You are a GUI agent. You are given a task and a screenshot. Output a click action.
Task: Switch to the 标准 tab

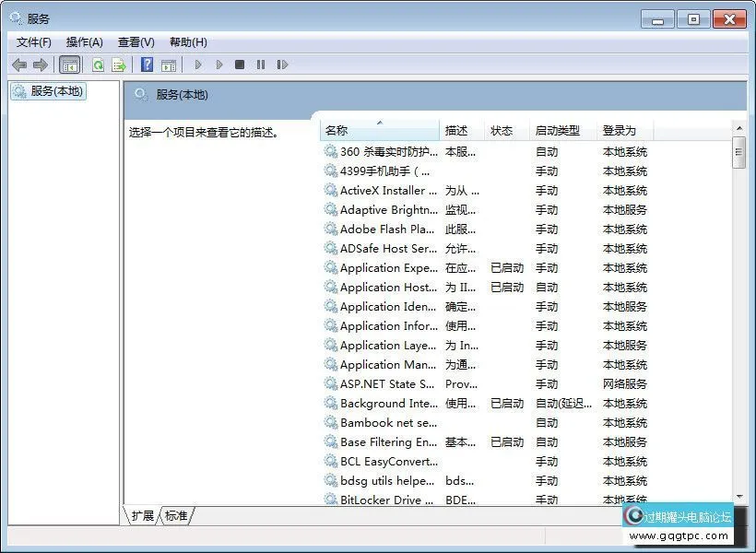175,516
